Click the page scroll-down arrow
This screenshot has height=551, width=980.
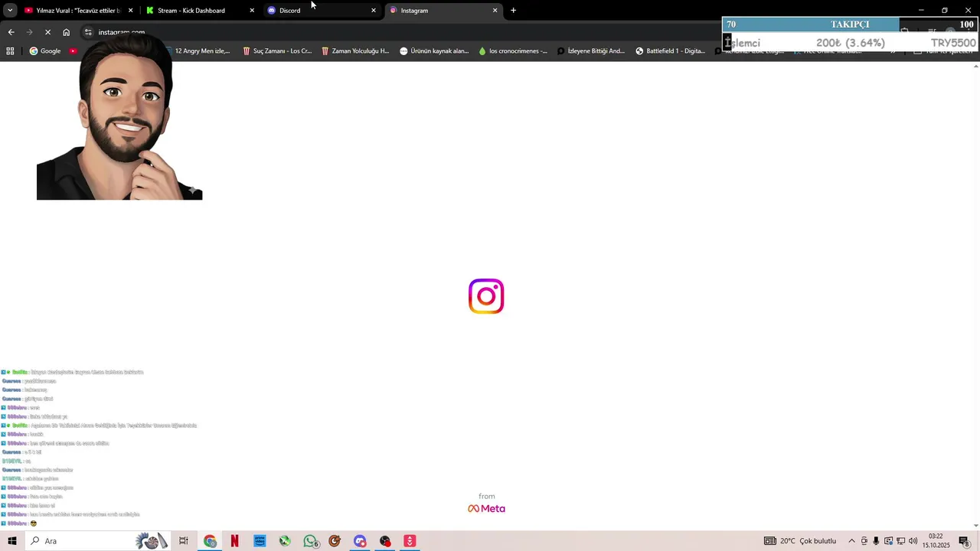[975, 525]
